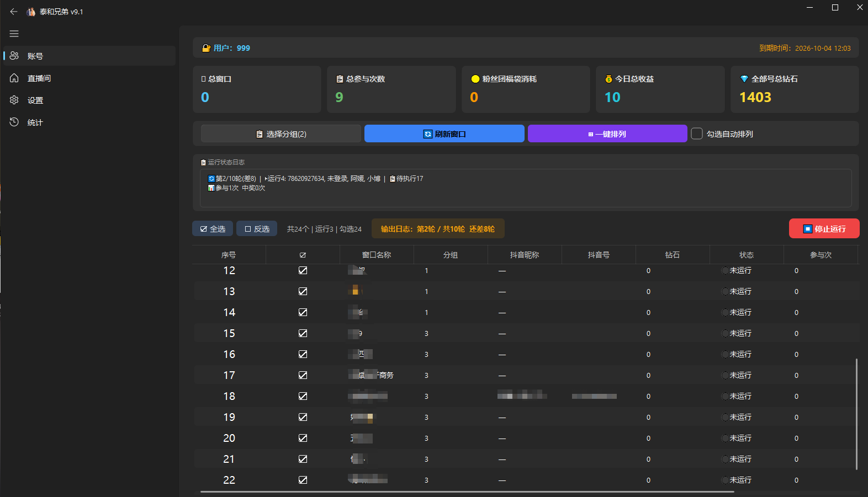Click the 运行状态日志 header icon

(x=203, y=163)
